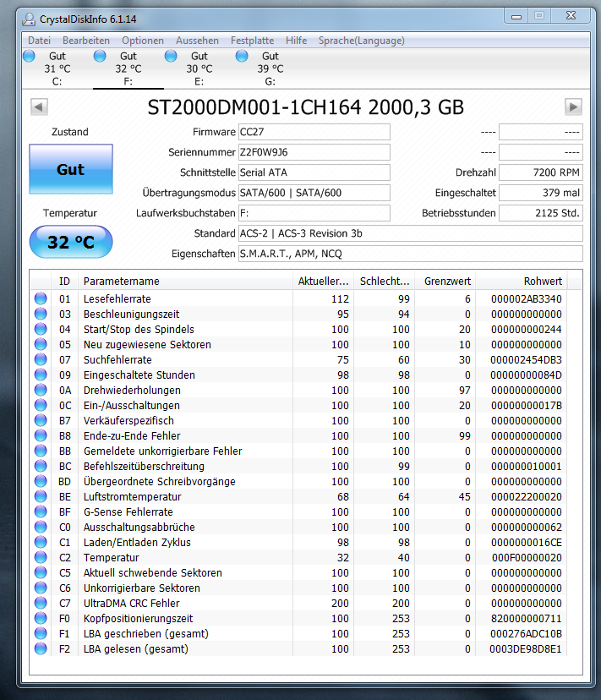This screenshot has height=700, width=601.
Task: Click the Schnittstelle field Serial ATA
Action: pyautogui.click(x=314, y=172)
